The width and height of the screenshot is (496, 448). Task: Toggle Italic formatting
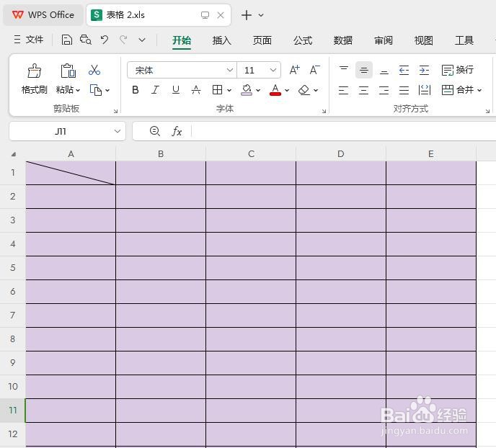pyautogui.click(x=155, y=90)
